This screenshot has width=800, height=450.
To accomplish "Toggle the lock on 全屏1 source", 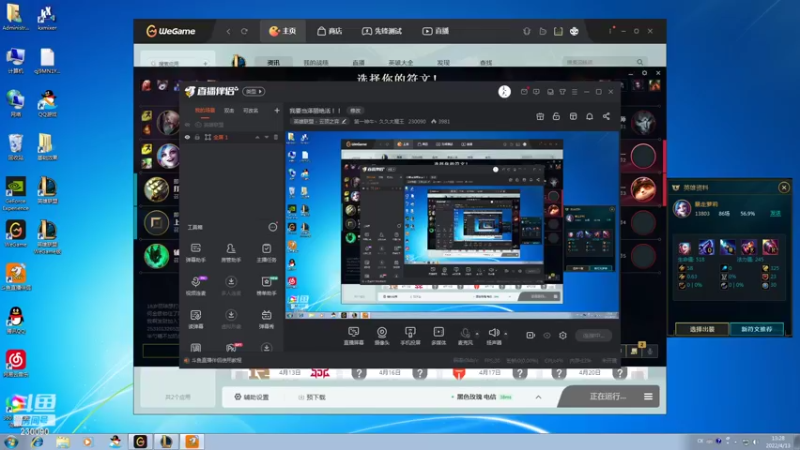I will point(197,137).
